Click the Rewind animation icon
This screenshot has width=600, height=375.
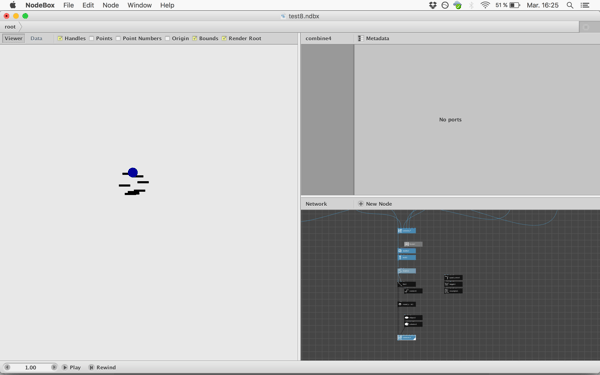click(91, 367)
